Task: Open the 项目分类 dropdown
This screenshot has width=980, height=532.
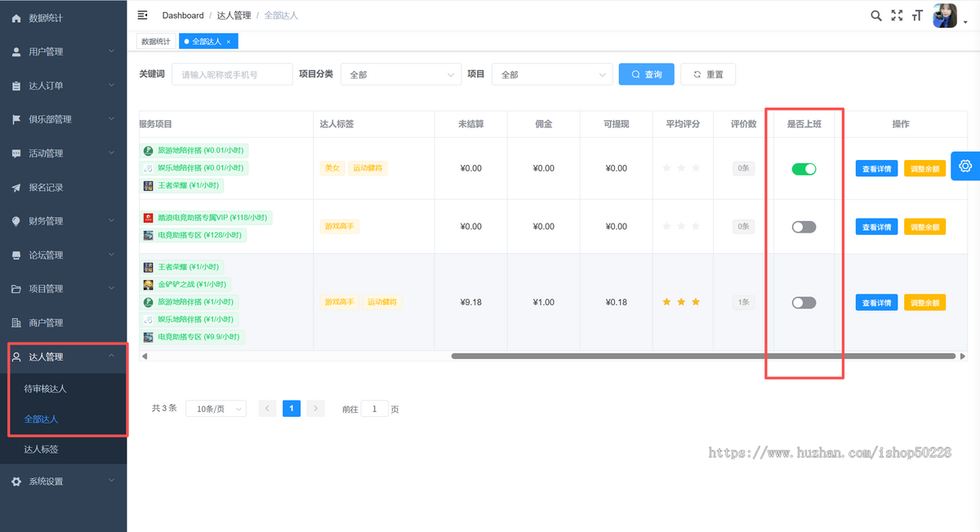Action: pyautogui.click(x=401, y=74)
